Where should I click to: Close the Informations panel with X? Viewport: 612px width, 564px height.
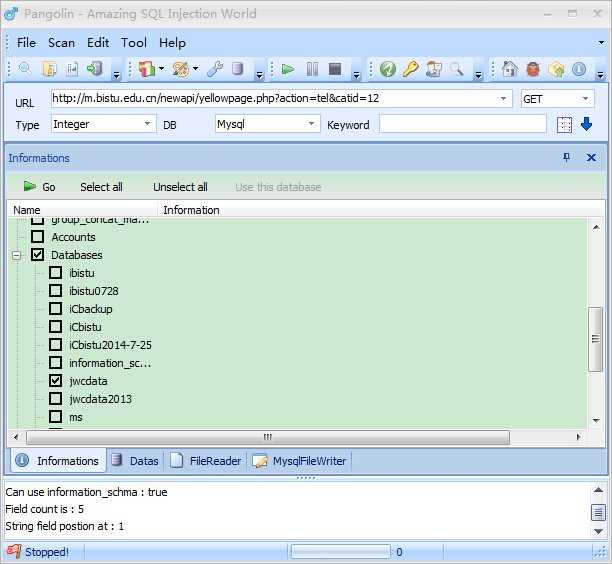point(591,157)
